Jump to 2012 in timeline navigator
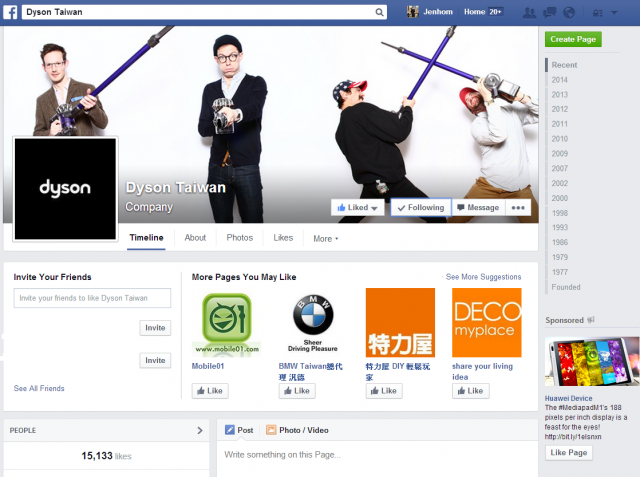This screenshot has height=477, width=640. 560,109
